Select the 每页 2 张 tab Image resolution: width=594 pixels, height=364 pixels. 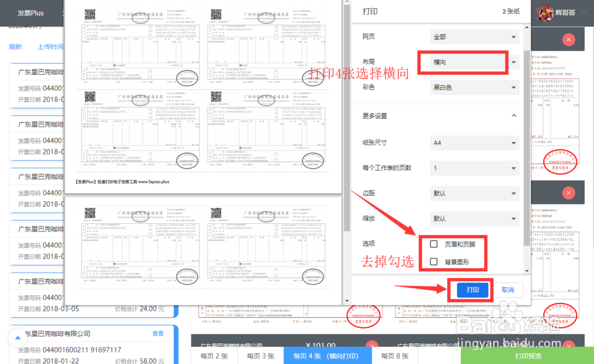214,356
